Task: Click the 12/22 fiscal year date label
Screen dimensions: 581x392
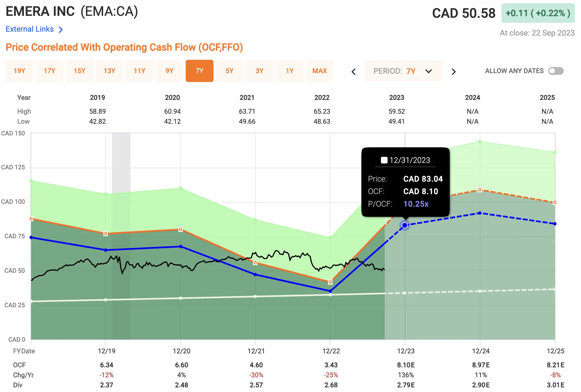Action: (331, 351)
